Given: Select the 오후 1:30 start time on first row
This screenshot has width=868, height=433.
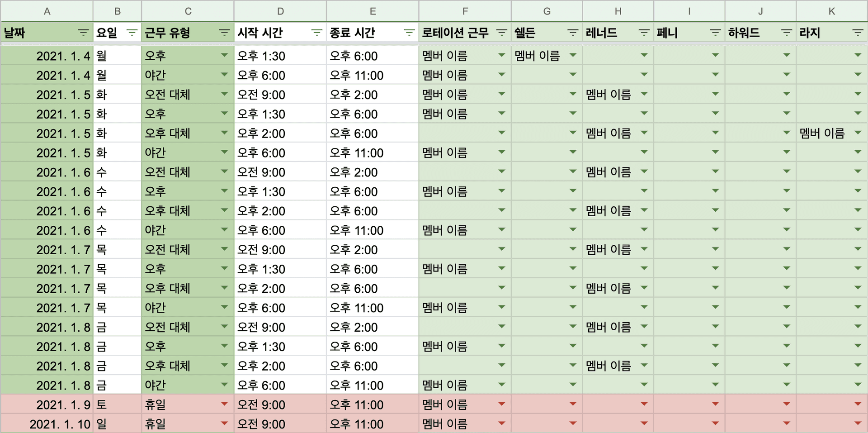Looking at the screenshot, I should coord(261,56).
